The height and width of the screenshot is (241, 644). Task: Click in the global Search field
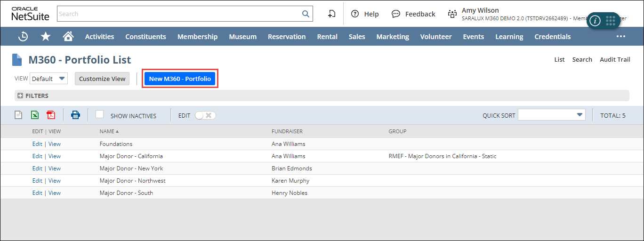point(179,14)
